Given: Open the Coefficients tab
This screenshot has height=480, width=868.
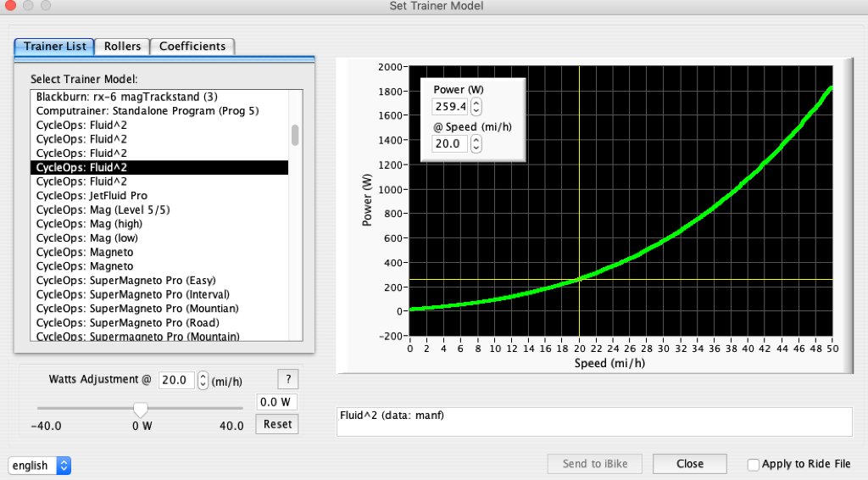Looking at the screenshot, I should pos(192,47).
